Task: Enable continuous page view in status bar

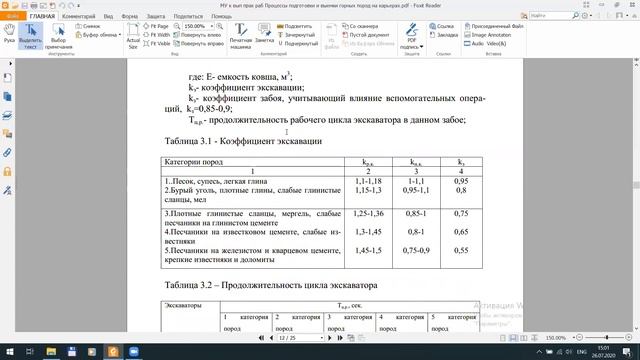Action: tap(513, 338)
